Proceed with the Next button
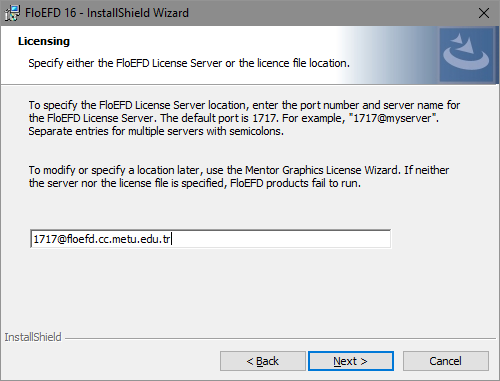The width and height of the screenshot is (500, 381). click(x=351, y=361)
